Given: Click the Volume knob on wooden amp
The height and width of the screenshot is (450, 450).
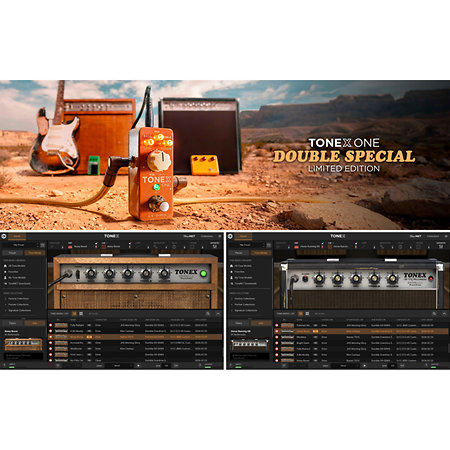Looking at the screenshot, I should coord(164,273).
